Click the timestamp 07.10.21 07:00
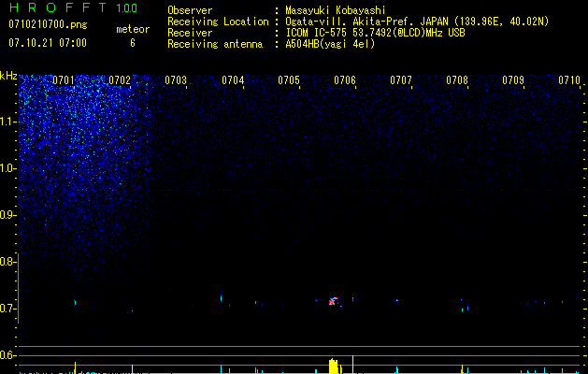The image size is (588, 374). pyautogui.click(x=48, y=43)
